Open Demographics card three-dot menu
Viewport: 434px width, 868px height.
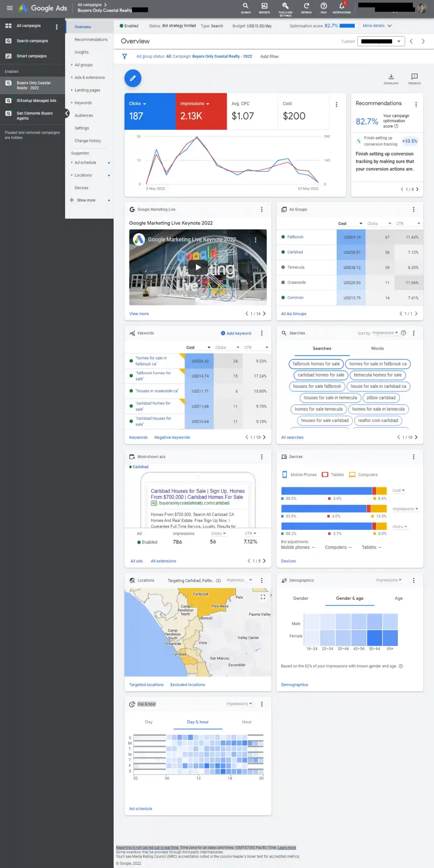(414, 580)
